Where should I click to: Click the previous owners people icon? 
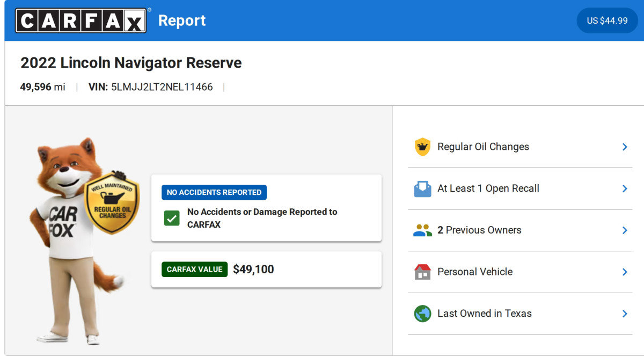click(x=422, y=230)
